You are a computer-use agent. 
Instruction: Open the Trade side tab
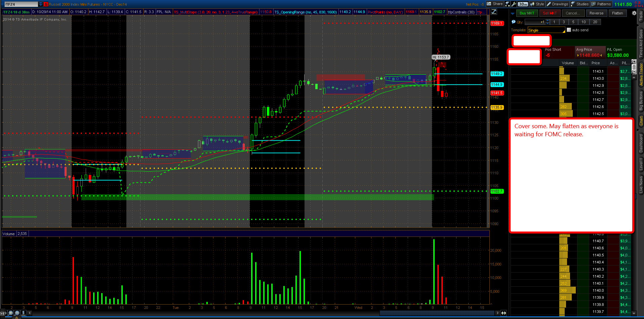[641, 16]
